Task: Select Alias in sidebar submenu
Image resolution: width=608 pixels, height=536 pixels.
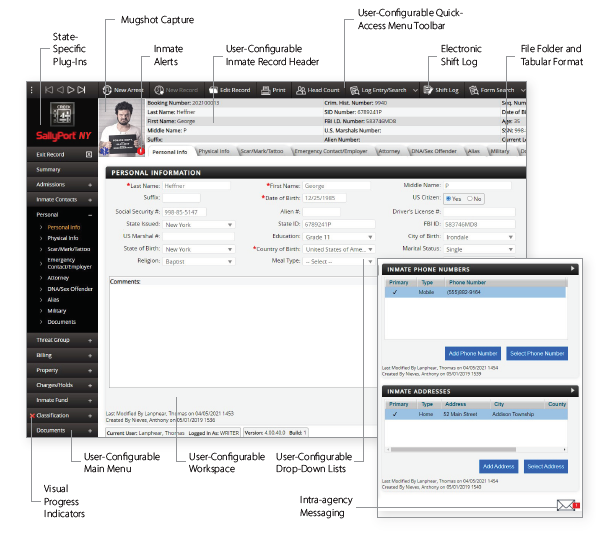Action: pyautogui.click(x=53, y=300)
